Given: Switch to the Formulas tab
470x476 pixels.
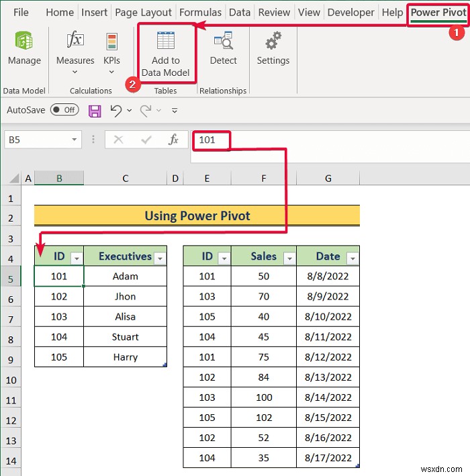Looking at the screenshot, I should click(200, 13).
